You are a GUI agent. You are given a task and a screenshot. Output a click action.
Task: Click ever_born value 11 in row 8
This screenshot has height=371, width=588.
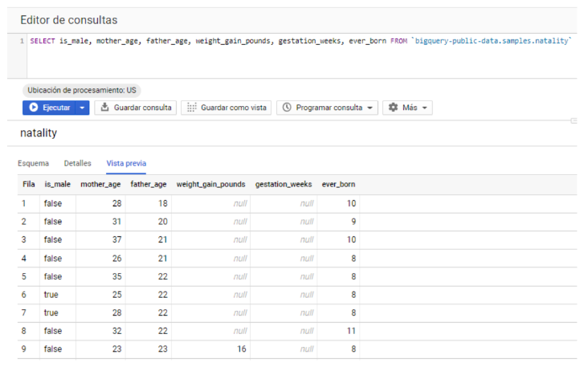coord(351,331)
